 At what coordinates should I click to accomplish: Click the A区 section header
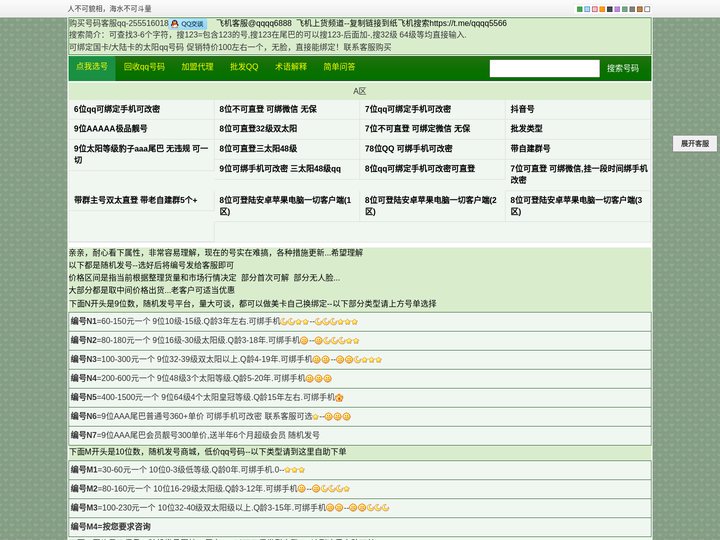click(360, 91)
